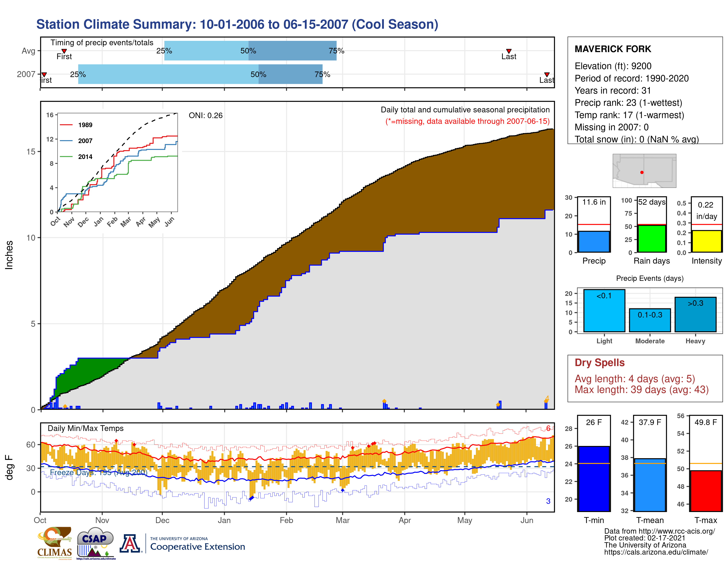Click 'Precip rank: 23 (1-wettest)'

click(x=628, y=103)
